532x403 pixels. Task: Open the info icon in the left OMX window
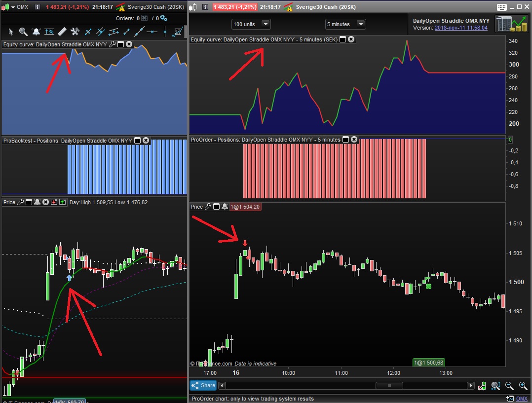coord(38,7)
